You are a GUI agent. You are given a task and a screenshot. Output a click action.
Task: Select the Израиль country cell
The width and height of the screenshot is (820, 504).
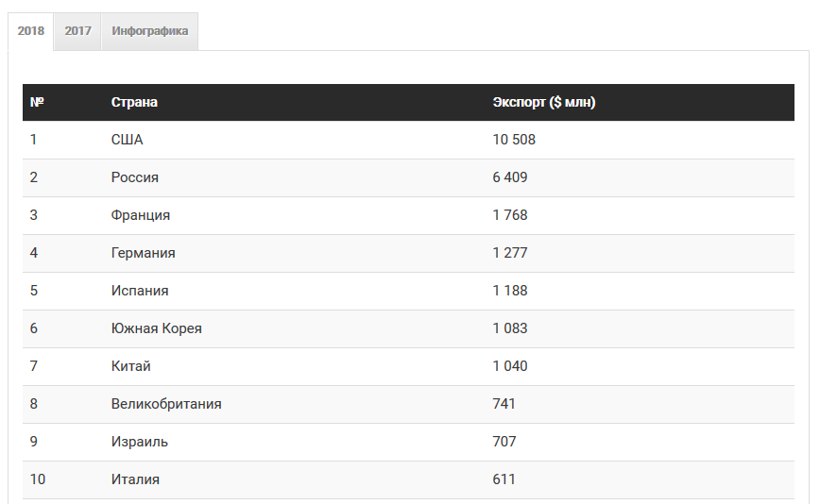[x=139, y=442]
